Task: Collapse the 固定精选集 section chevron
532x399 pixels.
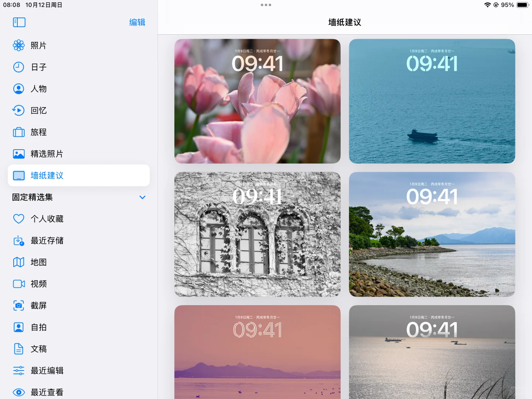Action: (143, 197)
